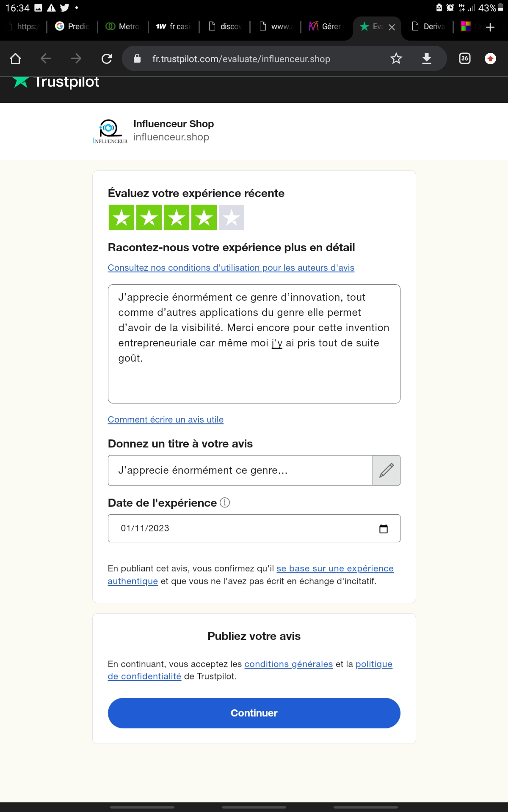Reload the Trustpilot page
508x812 pixels.
[x=107, y=59]
